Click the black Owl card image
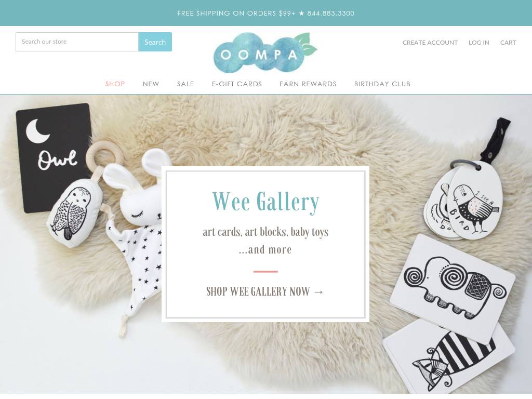This screenshot has height=399, width=532. (x=54, y=157)
